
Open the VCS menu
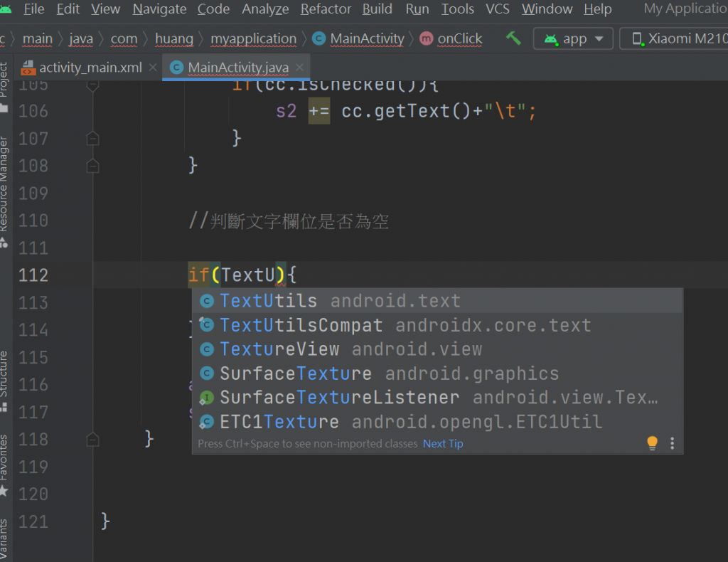point(497,9)
